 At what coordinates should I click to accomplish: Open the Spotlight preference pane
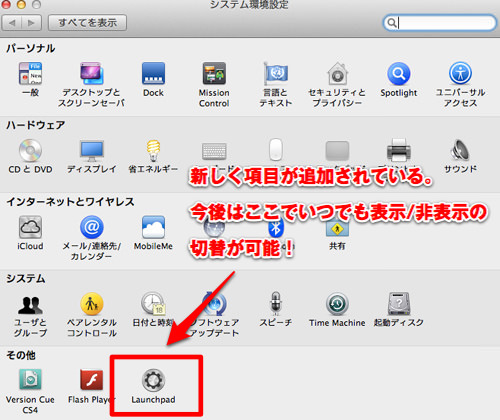pos(399,74)
